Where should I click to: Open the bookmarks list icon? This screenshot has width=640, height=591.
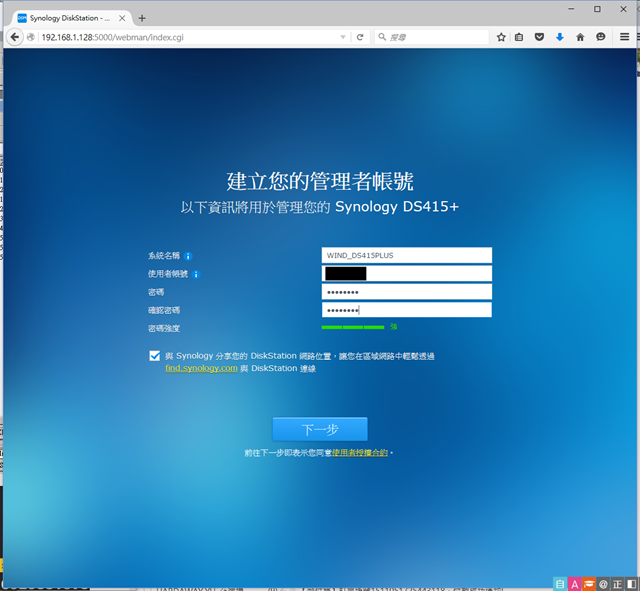(519, 37)
